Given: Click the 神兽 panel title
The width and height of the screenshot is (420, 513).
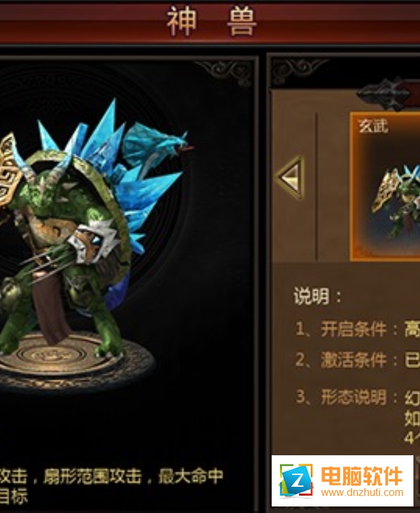Looking at the screenshot, I should [x=211, y=22].
